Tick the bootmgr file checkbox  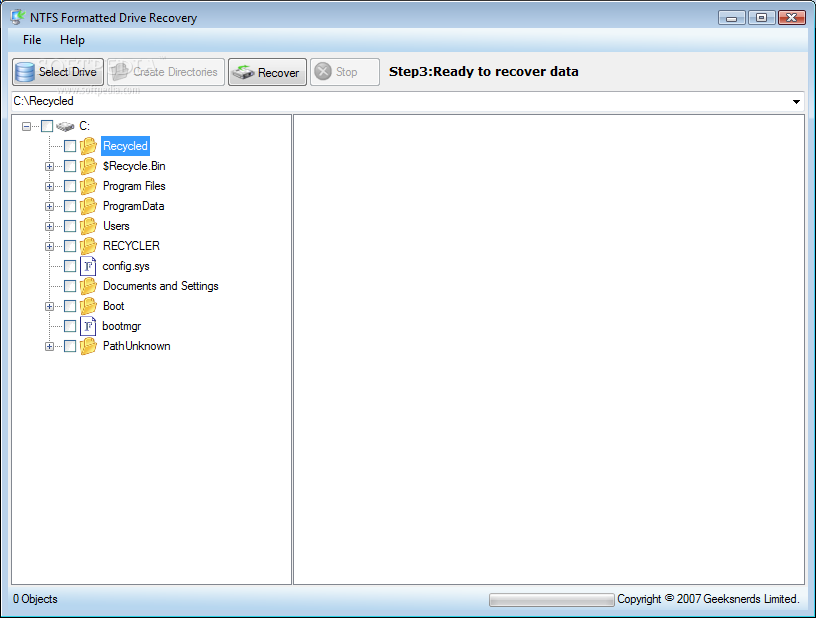click(70, 326)
